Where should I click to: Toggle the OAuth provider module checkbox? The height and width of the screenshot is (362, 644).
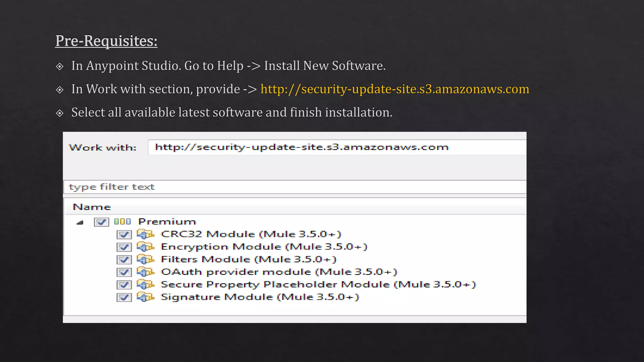pos(124,272)
